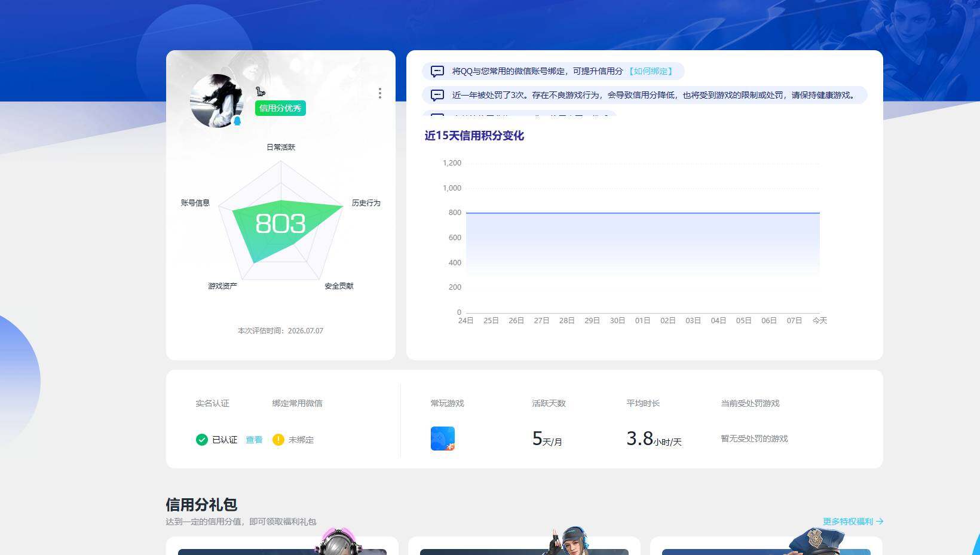Click the small icon above 信用分优秀 badge
This screenshot has height=555, width=980.
point(260,91)
